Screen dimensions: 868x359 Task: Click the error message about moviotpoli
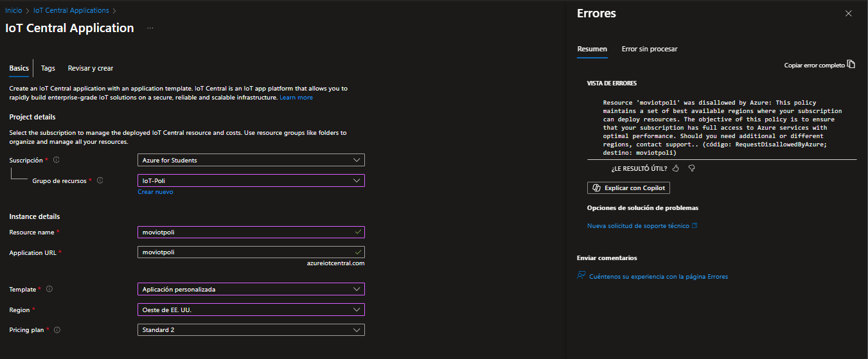point(722,128)
